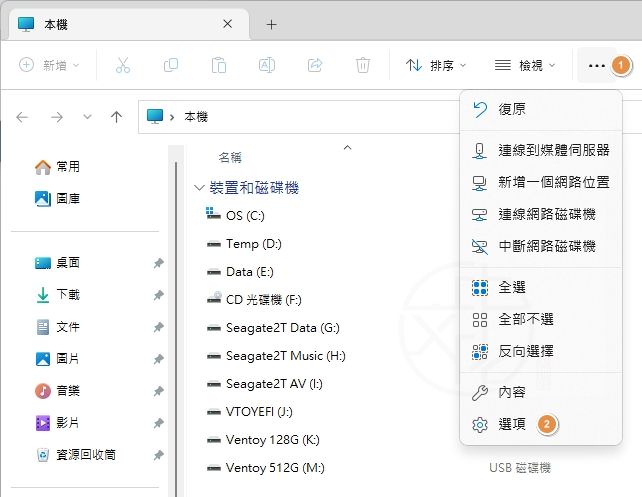This screenshot has width=642, height=497.
Task: Click 反向選擇 menu item
Action: tap(525, 351)
